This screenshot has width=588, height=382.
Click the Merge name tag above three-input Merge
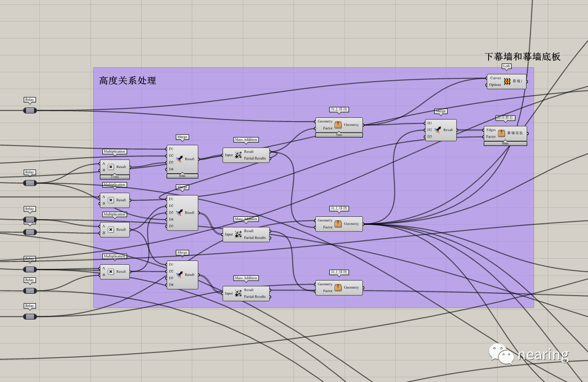click(x=441, y=111)
